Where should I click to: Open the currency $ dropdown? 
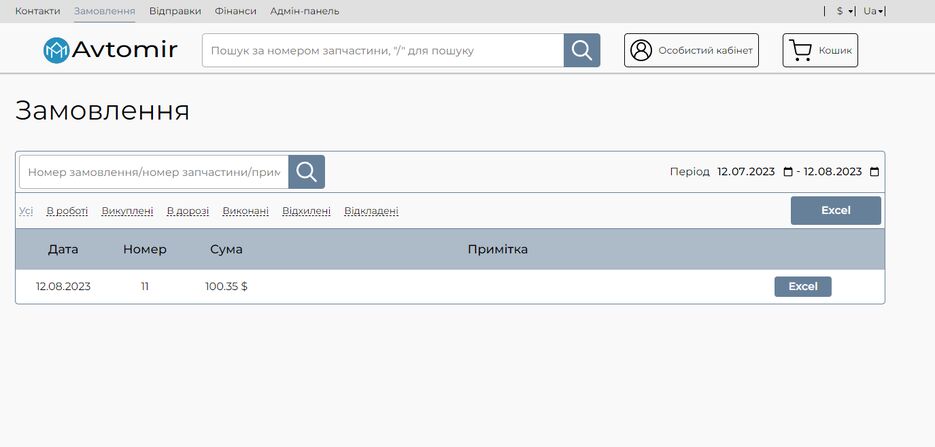coord(844,11)
